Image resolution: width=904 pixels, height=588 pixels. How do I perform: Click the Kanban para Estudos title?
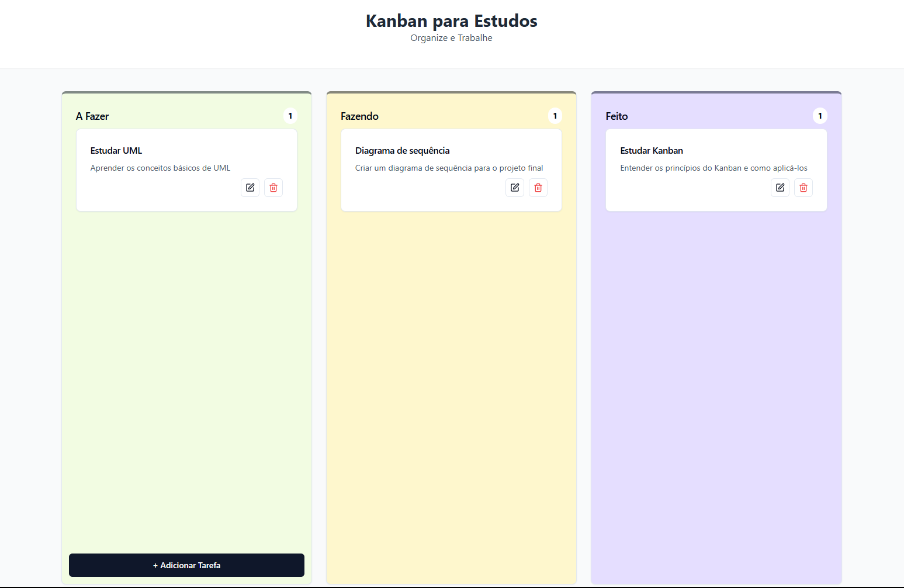coord(451,20)
